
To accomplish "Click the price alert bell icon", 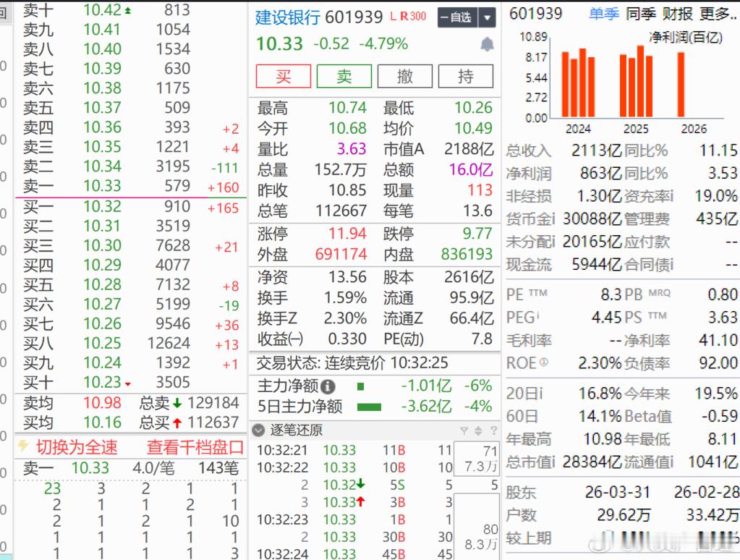I will pos(487,44).
